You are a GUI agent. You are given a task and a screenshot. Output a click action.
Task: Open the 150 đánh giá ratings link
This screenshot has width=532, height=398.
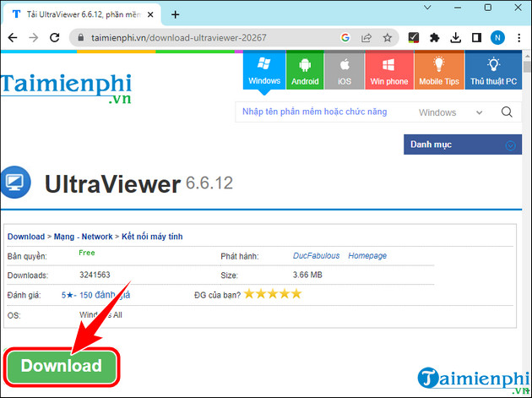click(105, 295)
